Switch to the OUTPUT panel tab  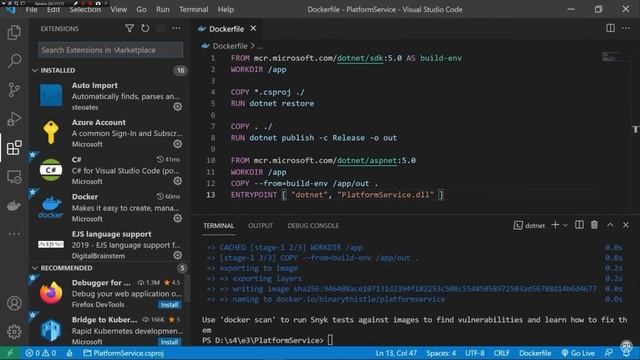(x=260, y=226)
